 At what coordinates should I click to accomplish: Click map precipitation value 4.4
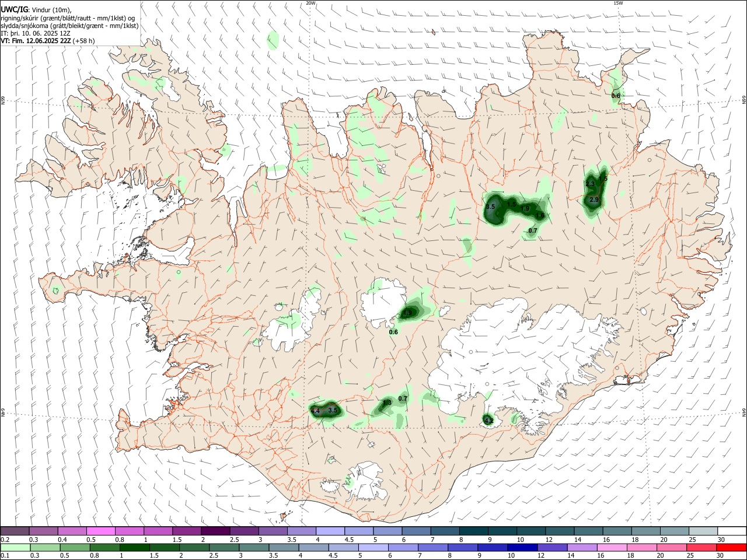(x=315, y=411)
